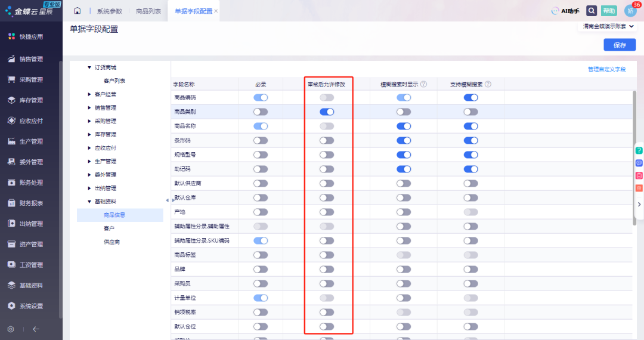This screenshot has width=644, height=340.
Task: Open 库存管理 sidebar module
Action: coord(26,100)
